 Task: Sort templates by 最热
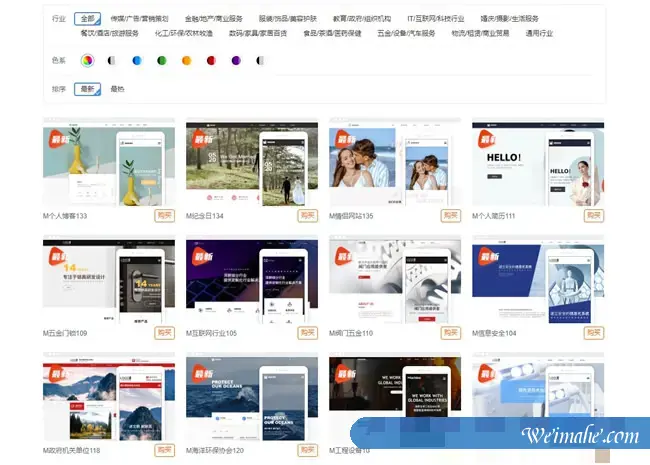118,89
